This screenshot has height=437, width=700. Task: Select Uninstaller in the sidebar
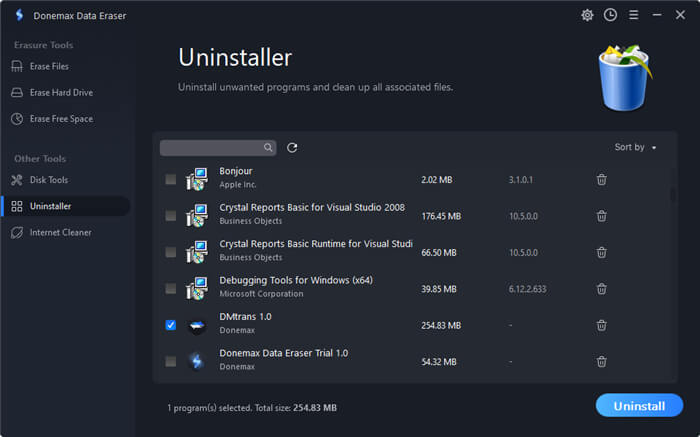pos(66,206)
